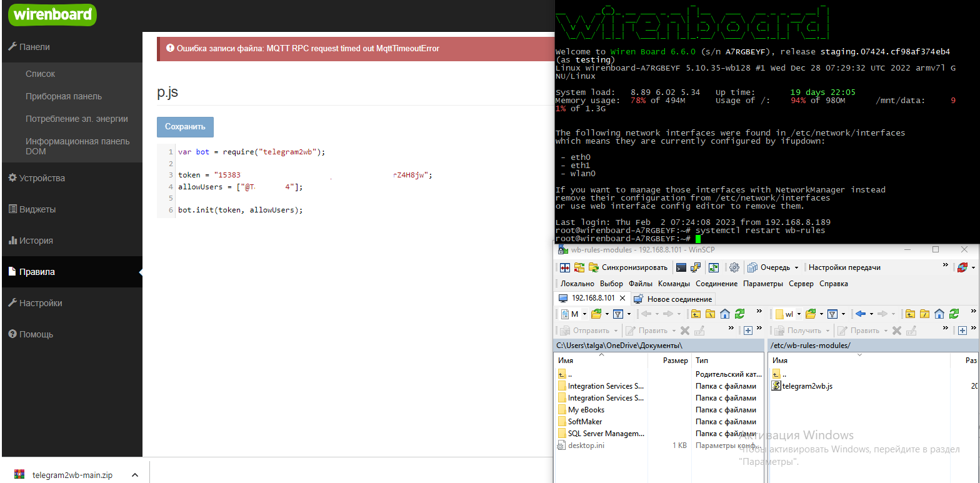This screenshot has width=980, height=483.
Task: Click the remote panel filter icon
Action: 832,314
